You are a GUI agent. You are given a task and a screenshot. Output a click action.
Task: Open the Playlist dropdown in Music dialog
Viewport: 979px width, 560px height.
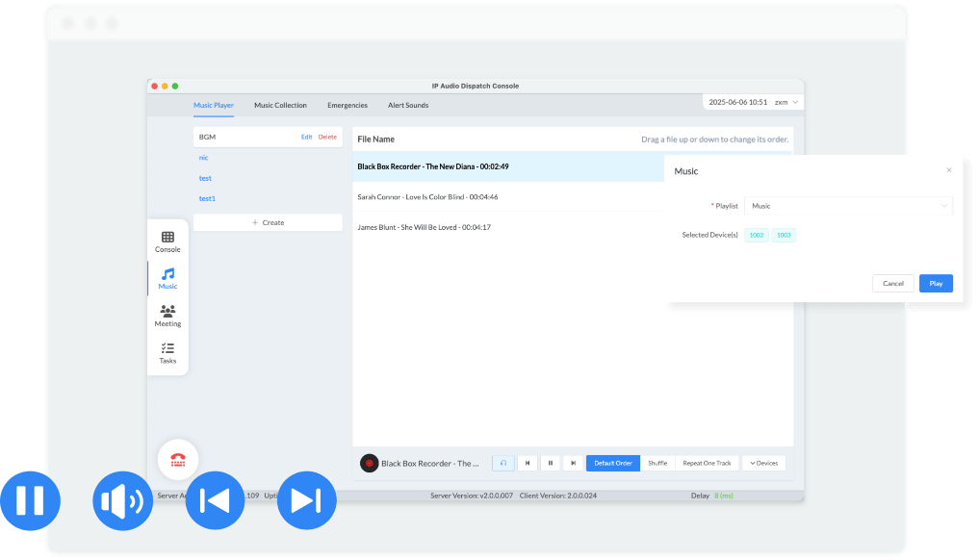pyautogui.click(x=848, y=206)
